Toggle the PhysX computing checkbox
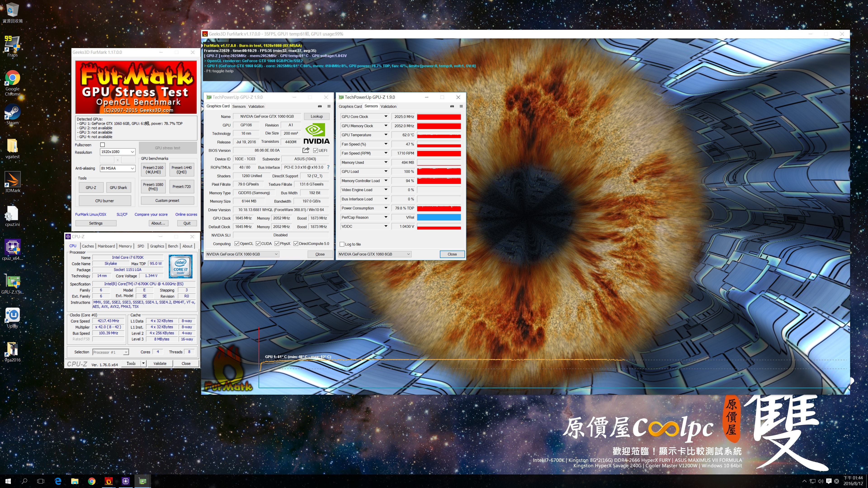The width and height of the screenshot is (868, 488). click(x=277, y=244)
